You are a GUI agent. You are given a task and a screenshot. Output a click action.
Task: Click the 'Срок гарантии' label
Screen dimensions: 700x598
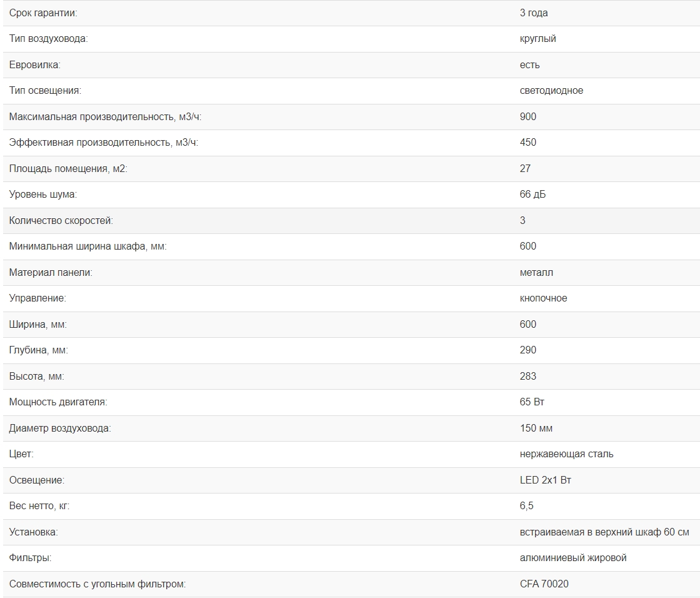pyautogui.click(x=43, y=13)
